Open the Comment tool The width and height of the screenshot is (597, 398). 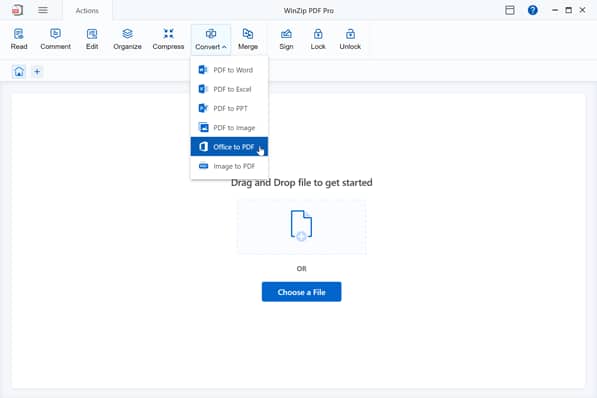[55, 39]
